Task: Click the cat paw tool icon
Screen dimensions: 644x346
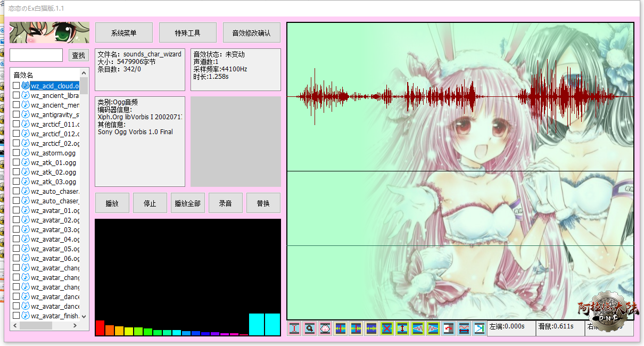Action: click(x=325, y=328)
